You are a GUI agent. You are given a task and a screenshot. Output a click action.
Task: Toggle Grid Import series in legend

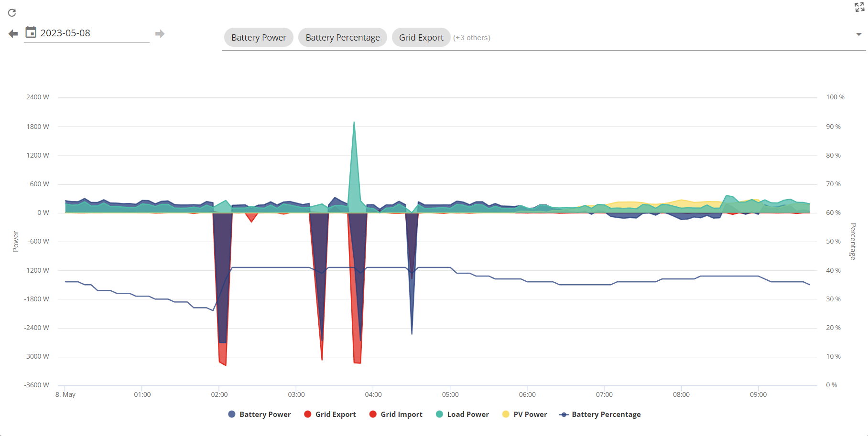396,415
